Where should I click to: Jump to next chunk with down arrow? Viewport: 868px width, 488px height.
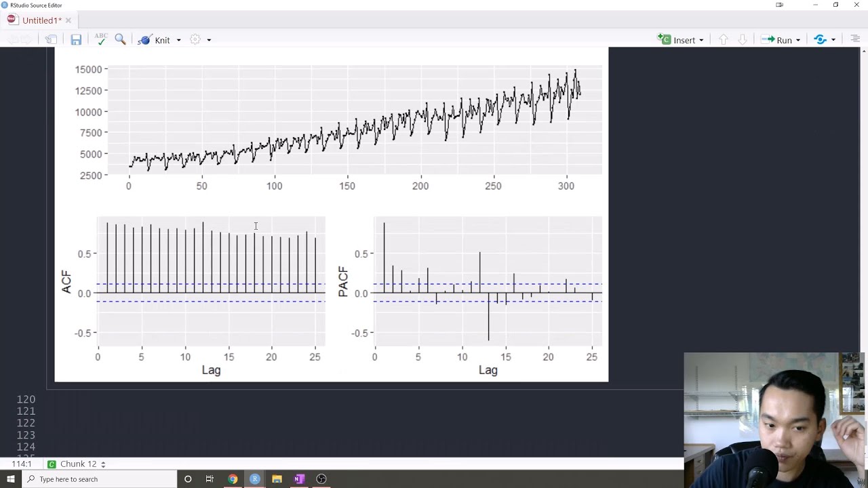tap(743, 40)
